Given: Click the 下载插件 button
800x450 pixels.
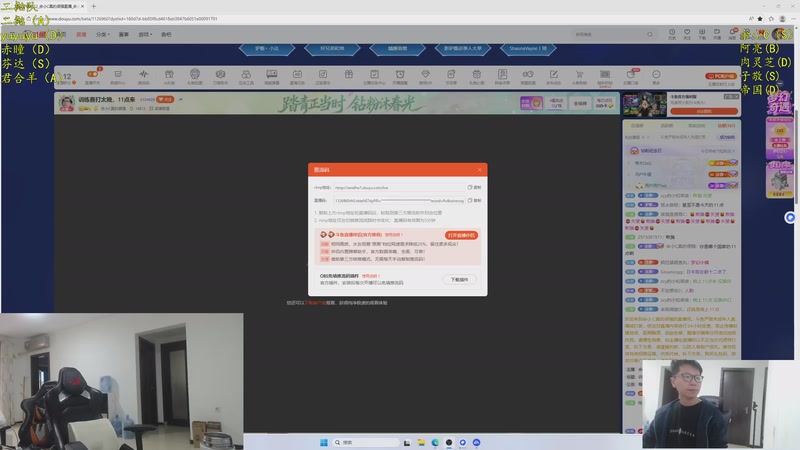Looking at the screenshot, I should coord(459,280).
